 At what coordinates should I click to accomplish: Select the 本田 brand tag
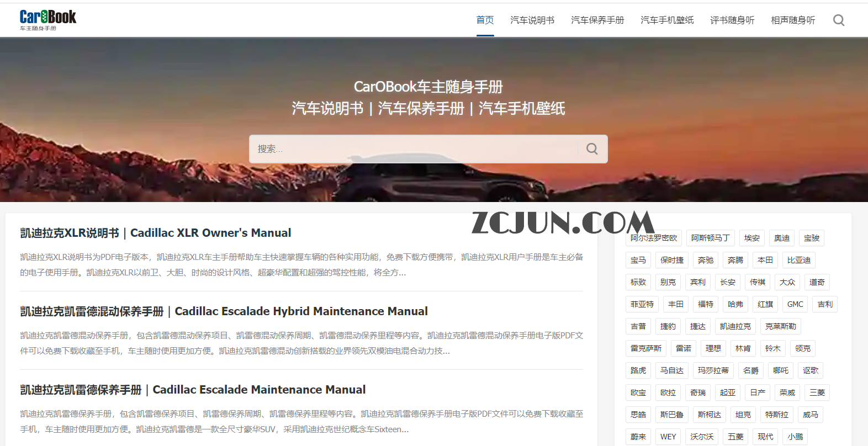coord(765,260)
